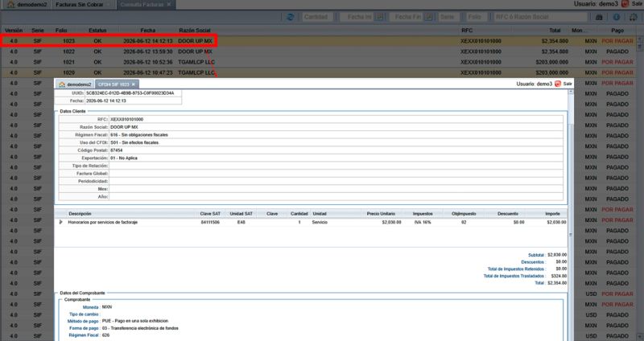Image resolution: width=644 pixels, height=341 pixels.
Task: Sort by the Versión column header
Action: tap(14, 31)
